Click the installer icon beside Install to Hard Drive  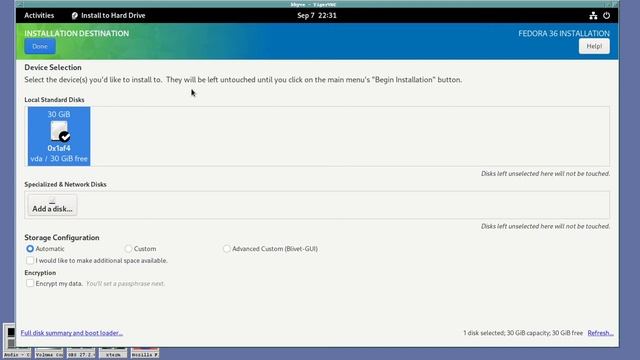click(75, 16)
